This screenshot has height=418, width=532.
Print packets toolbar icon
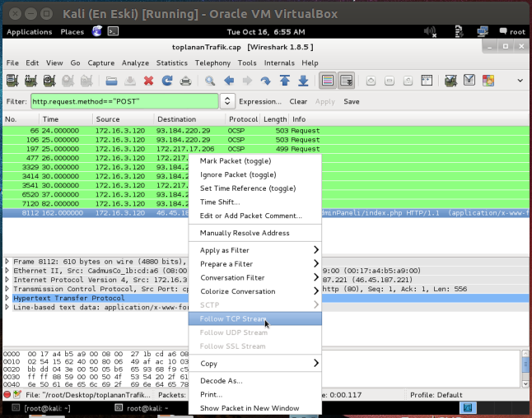(x=185, y=81)
